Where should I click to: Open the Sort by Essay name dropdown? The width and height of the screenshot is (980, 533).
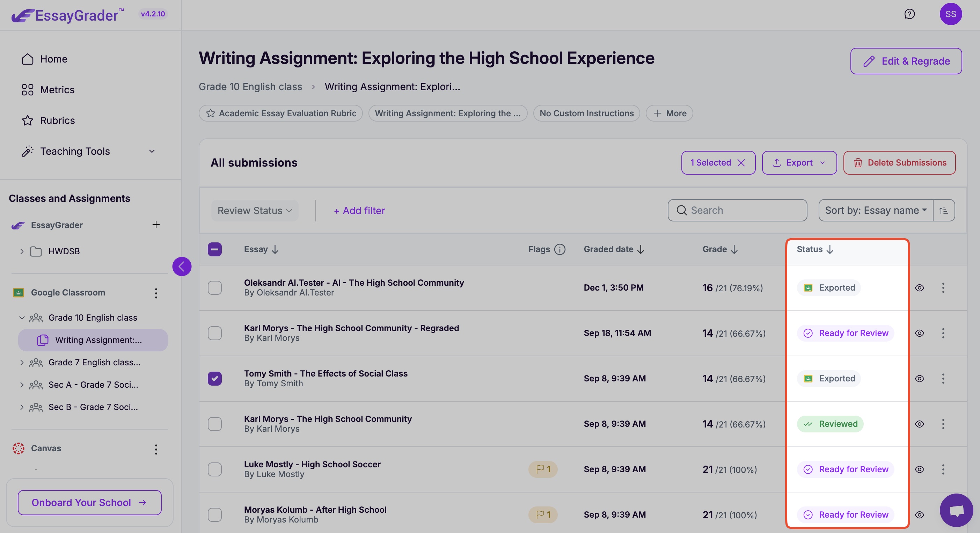875,210
